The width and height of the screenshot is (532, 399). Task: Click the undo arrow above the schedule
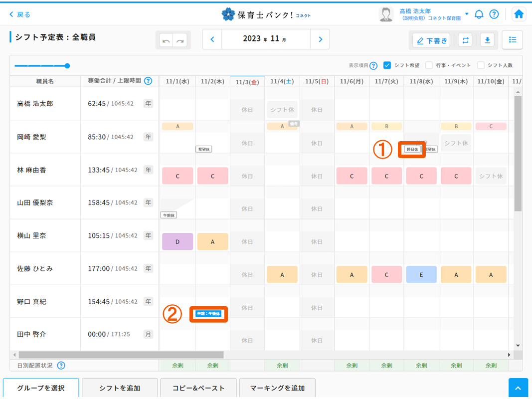[x=166, y=39]
